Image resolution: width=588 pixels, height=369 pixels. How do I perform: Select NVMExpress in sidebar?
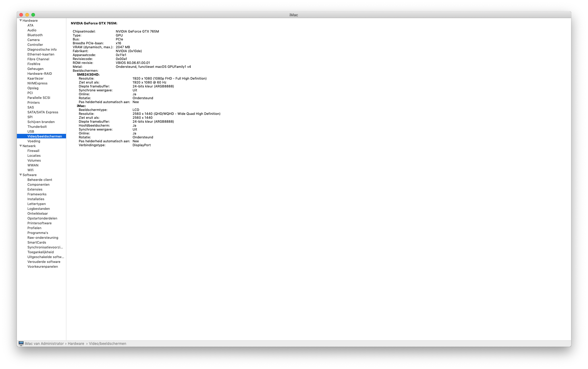(x=37, y=83)
